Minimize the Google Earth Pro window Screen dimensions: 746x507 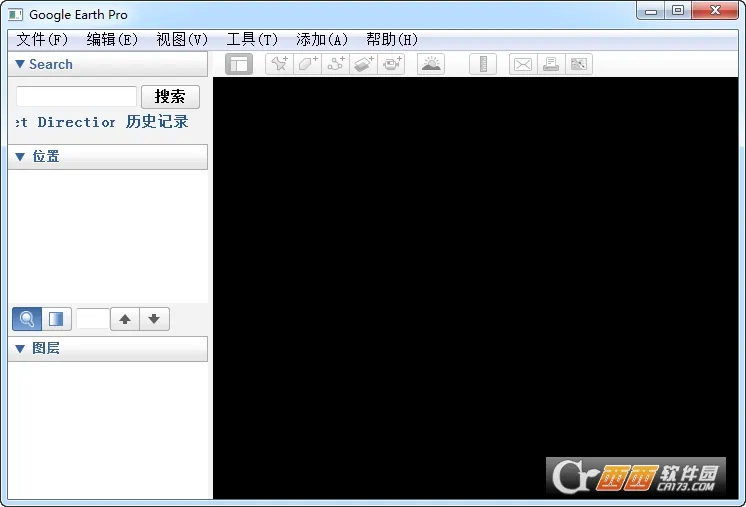pyautogui.click(x=651, y=11)
